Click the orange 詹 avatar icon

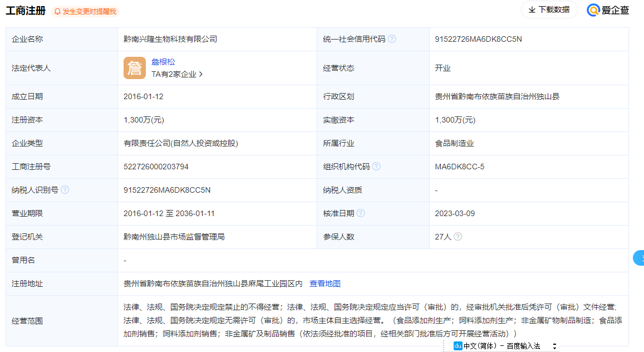coord(135,68)
